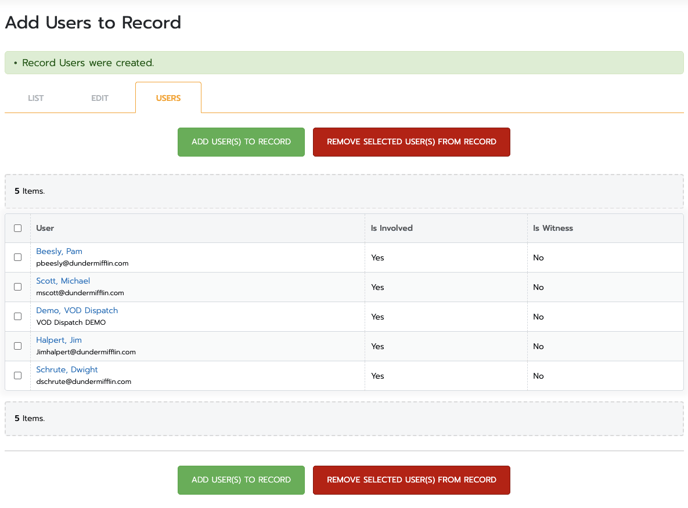Click the Add Users to Record heading
The height and width of the screenshot is (508, 688).
click(93, 22)
